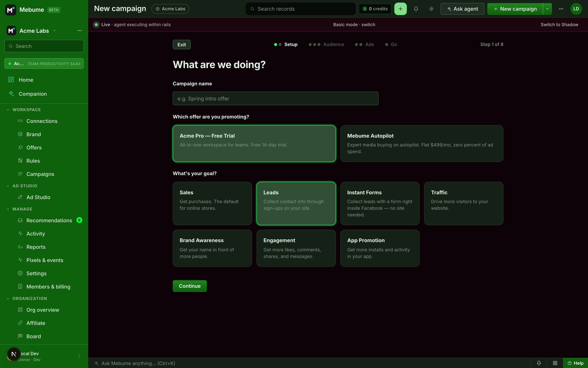Choose the Traffic goal card
The image size is (588, 368).
pyautogui.click(x=464, y=204)
